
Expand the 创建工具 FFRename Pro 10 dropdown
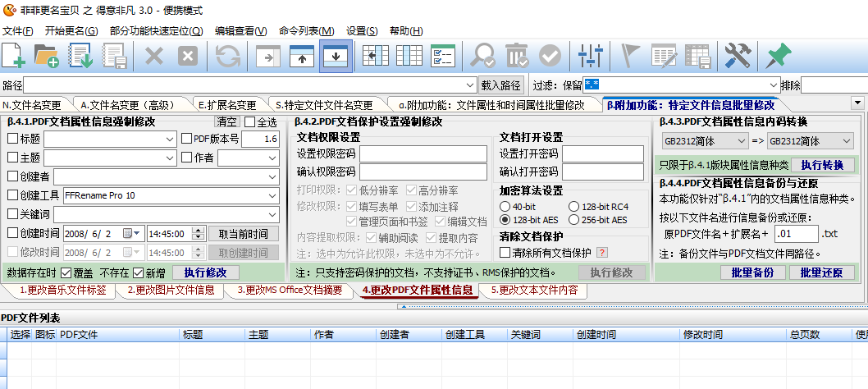(x=272, y=195)
